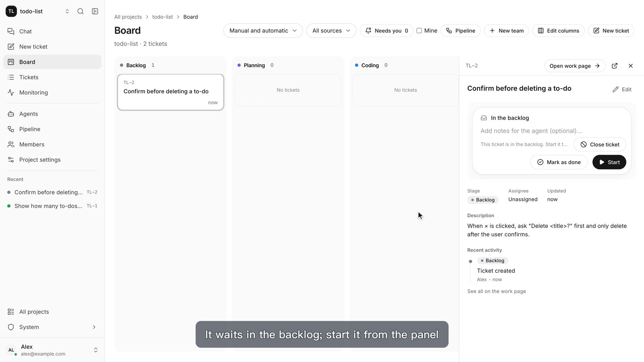644x362 pixels.
Task: Select Tickets in the sidebar navigation
Action: click(x=52, y=77)
